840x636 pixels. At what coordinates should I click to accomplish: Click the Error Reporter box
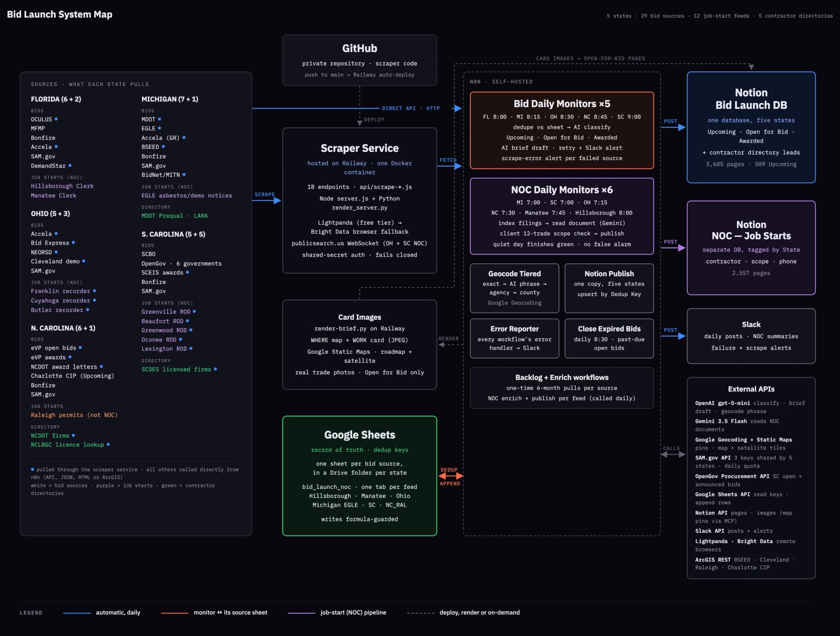point(514,338)
